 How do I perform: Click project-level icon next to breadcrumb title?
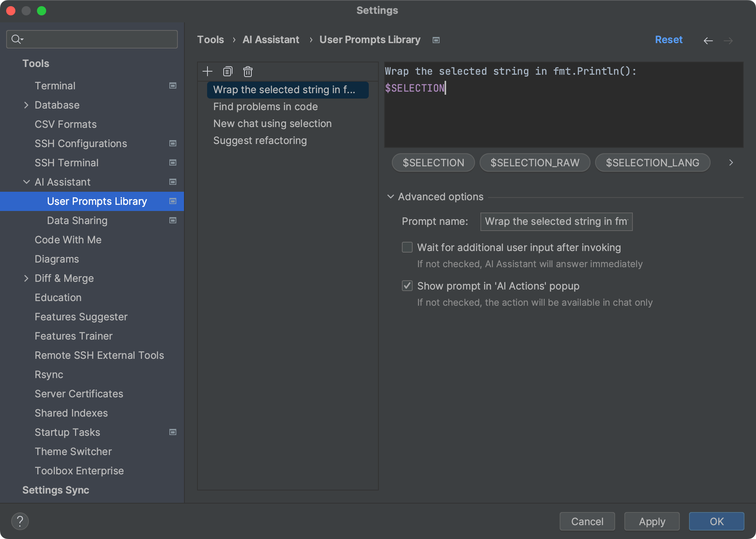pyautogui.click(x=436, y=40)
